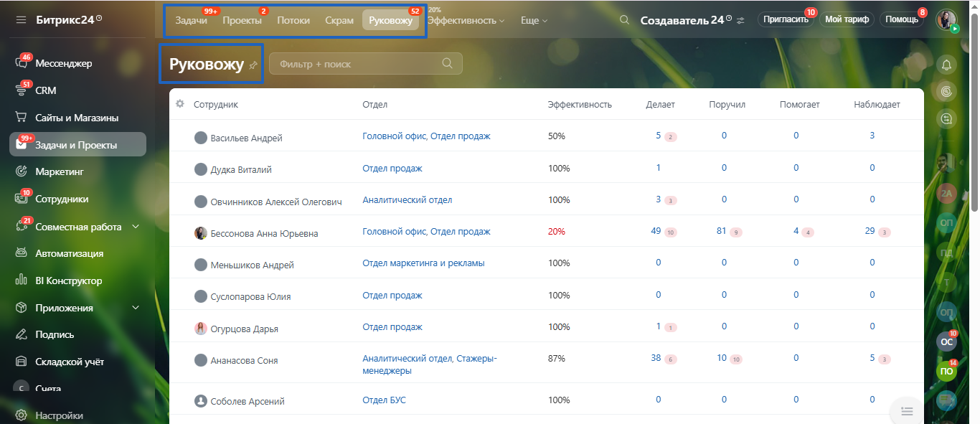Click the pin icon next to Руковожу title
The width and height of the screenshot is (980, 424).
click(253, 65)
